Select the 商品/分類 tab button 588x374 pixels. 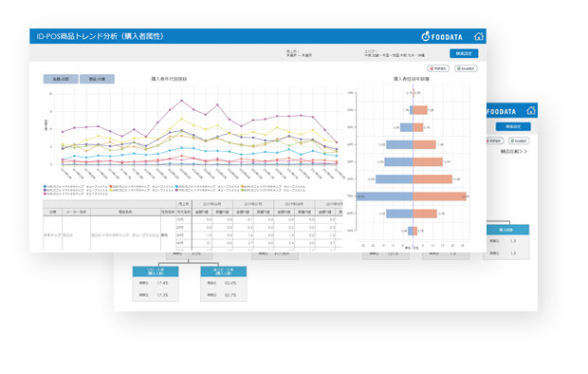97,79
